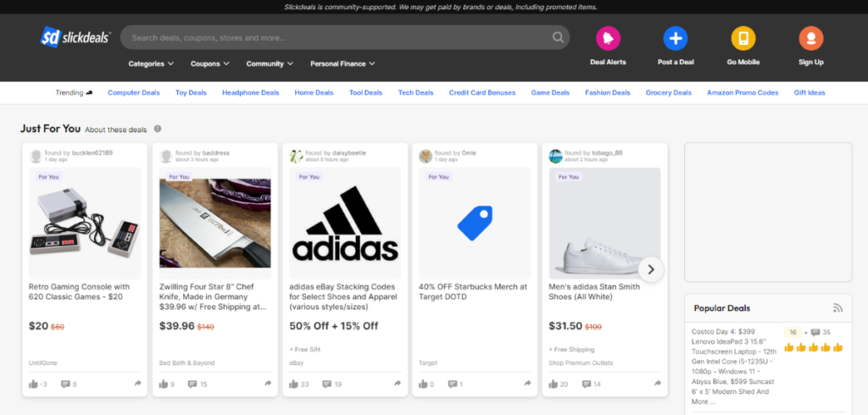868x415 pixels.
Task: Click the UntilGone store name
Action: (43, 363)
